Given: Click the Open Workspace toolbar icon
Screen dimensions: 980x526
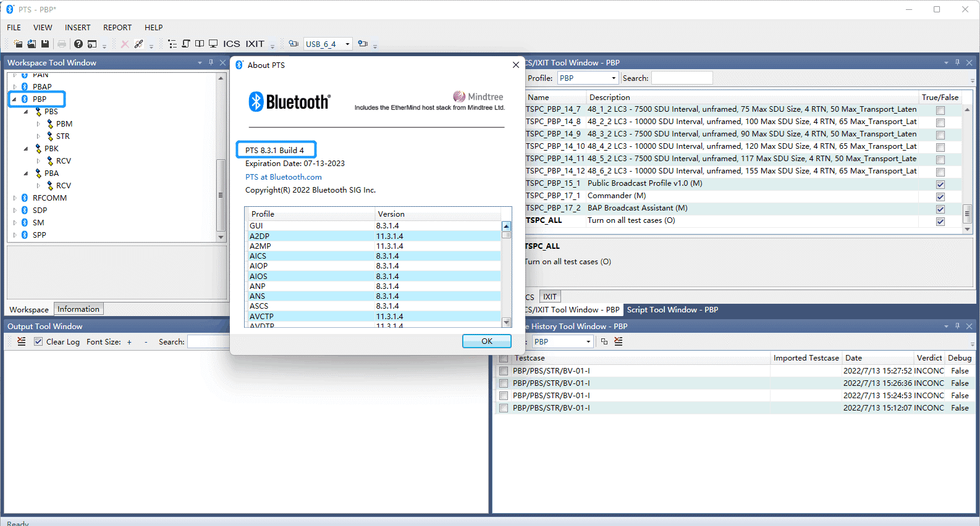Looking at the screenshot, I should tap(32, 44).
